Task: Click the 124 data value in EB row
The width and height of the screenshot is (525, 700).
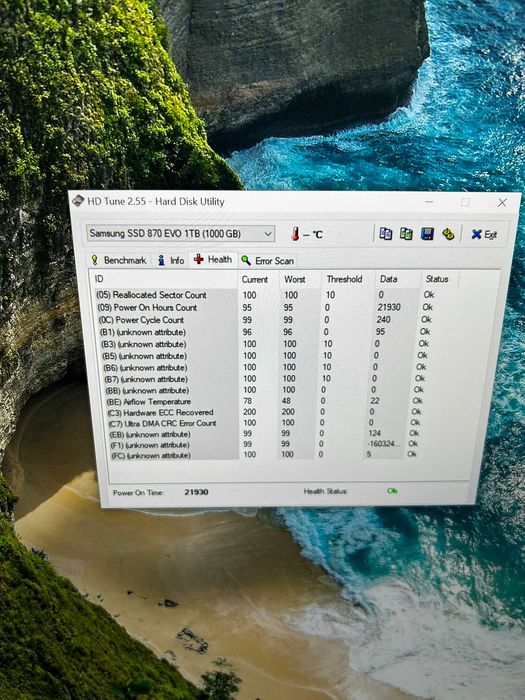Action: 375,433
